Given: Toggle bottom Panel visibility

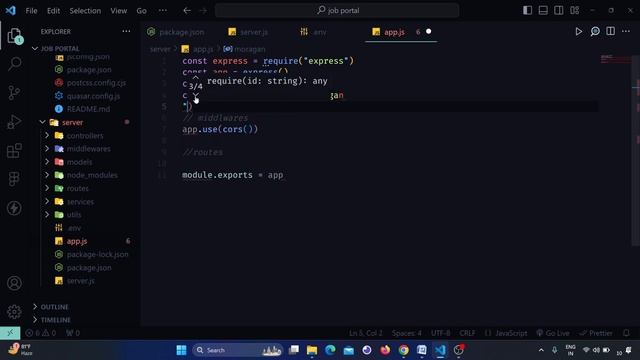Looking at the screenshot, I should (x=543, y=10).
